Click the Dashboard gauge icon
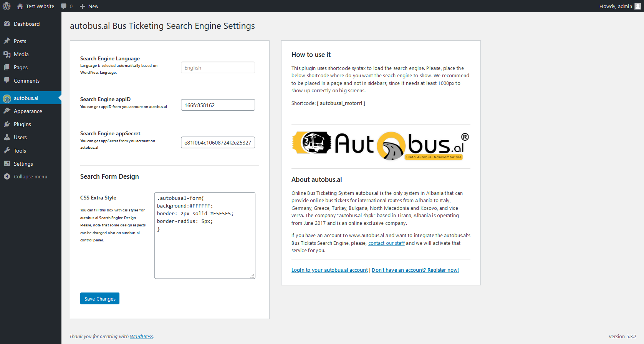The height and width of the screenshot is (344, 644). click(x=7, y=24)
